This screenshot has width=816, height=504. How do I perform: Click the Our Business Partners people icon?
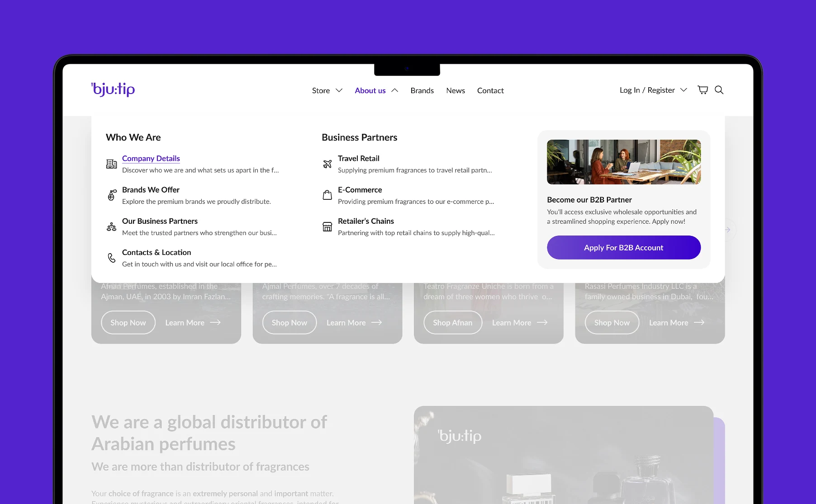pyautogui.click(x=111, y=226)
